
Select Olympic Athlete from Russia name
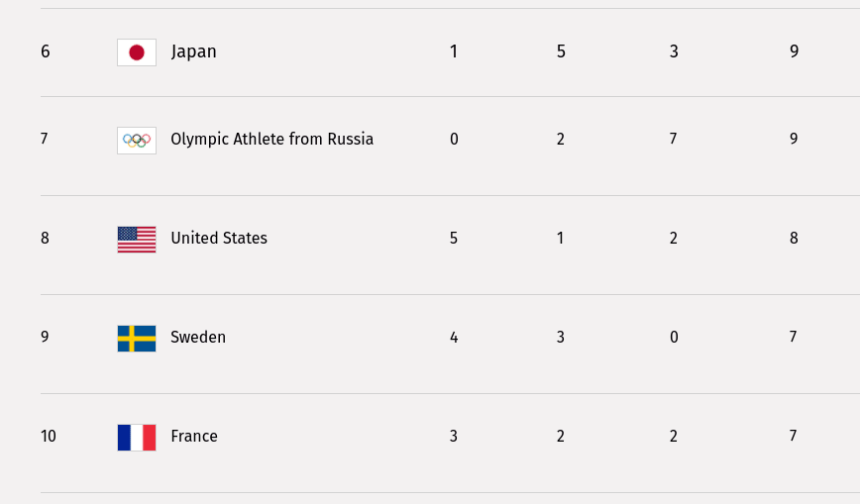click(x=271, y=140)
